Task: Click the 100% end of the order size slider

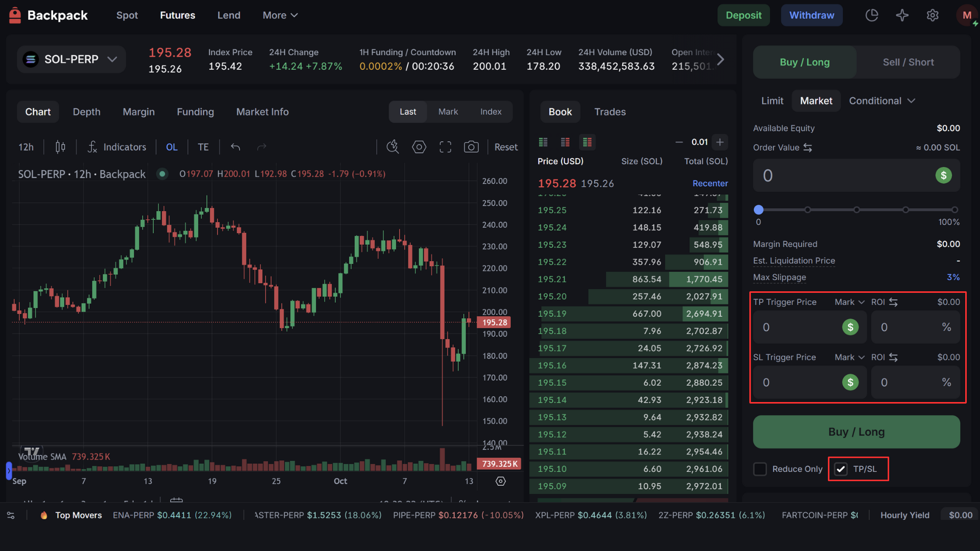Action: point(954,210)
